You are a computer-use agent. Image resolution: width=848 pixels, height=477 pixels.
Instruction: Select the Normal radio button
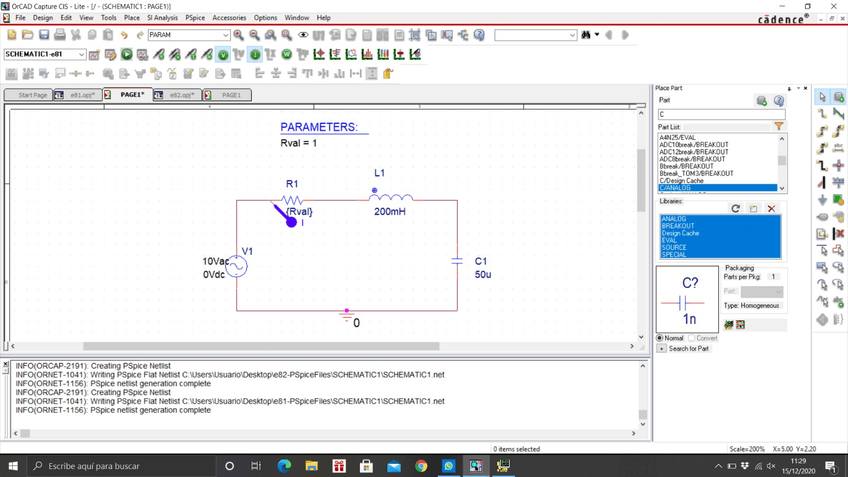660,338
